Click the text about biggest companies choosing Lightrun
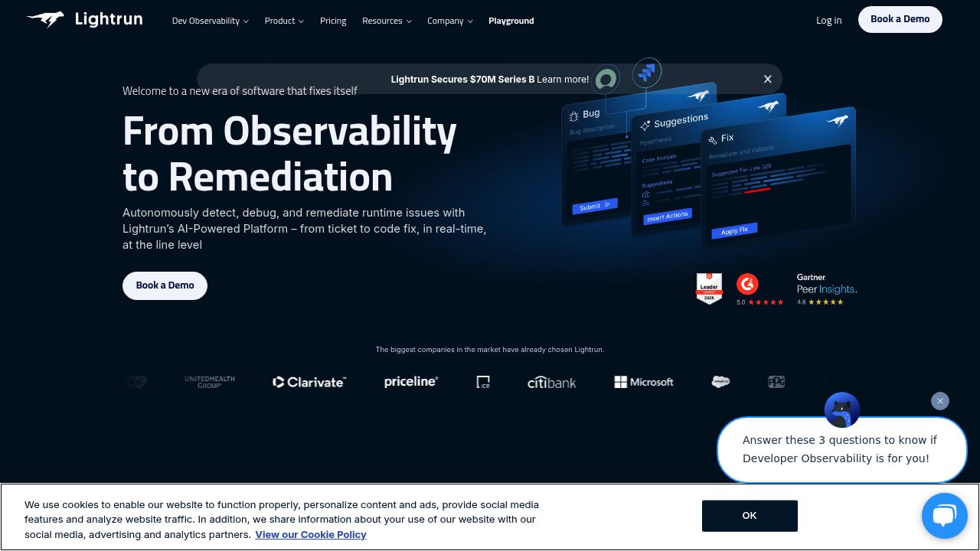The height and width of the screenshot is (551, 980). [x=490, y=350]
